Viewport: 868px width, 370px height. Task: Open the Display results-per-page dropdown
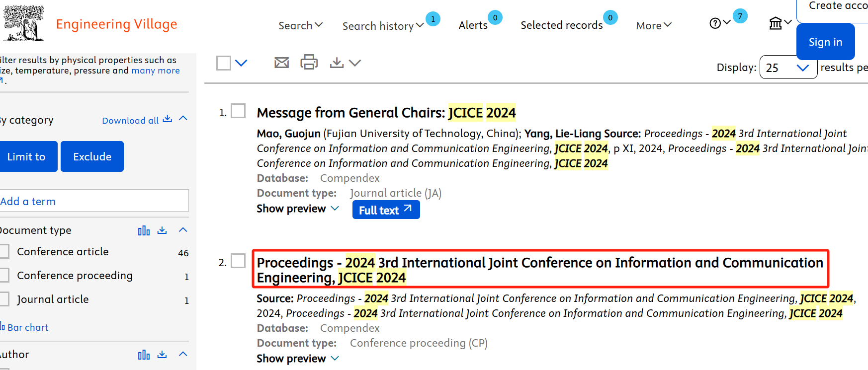tap(788, 68)
